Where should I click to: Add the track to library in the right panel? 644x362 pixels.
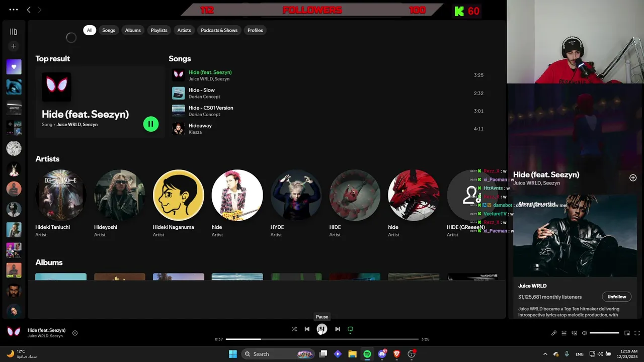click(x=633, y=178)
